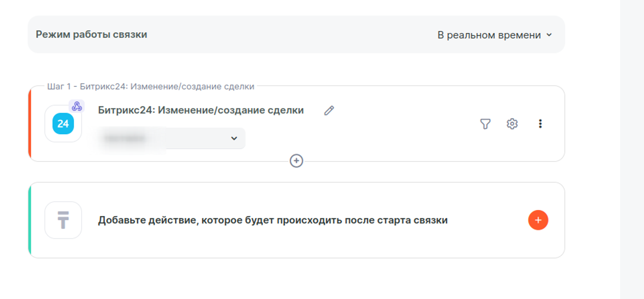Click the blue Битрикс24 "24" app icon
This screenshot has height=299, width=644.
[63, 124]
